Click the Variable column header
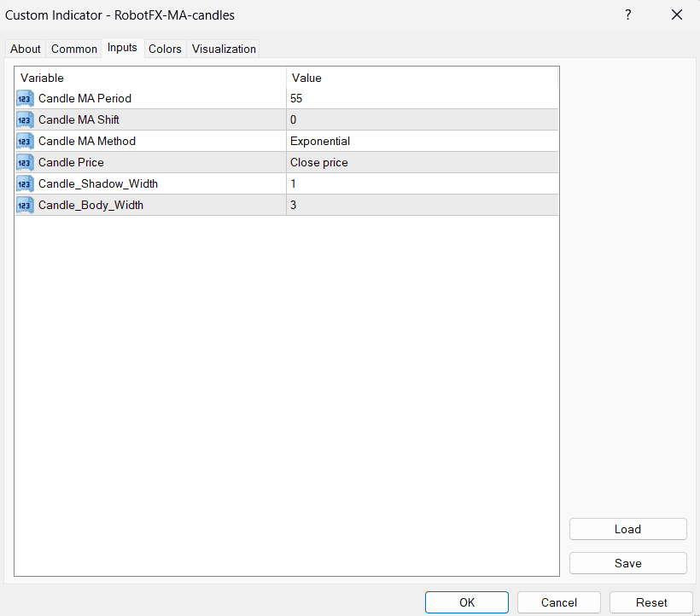This screenshot has height=616, width=700. [x=150, y=78]
